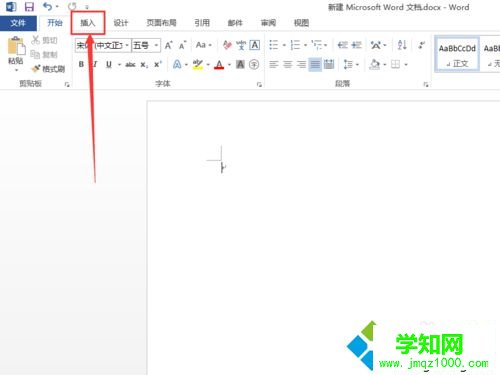
Task: Toggle Subscript formatting
Action: (x=144, y=64)
